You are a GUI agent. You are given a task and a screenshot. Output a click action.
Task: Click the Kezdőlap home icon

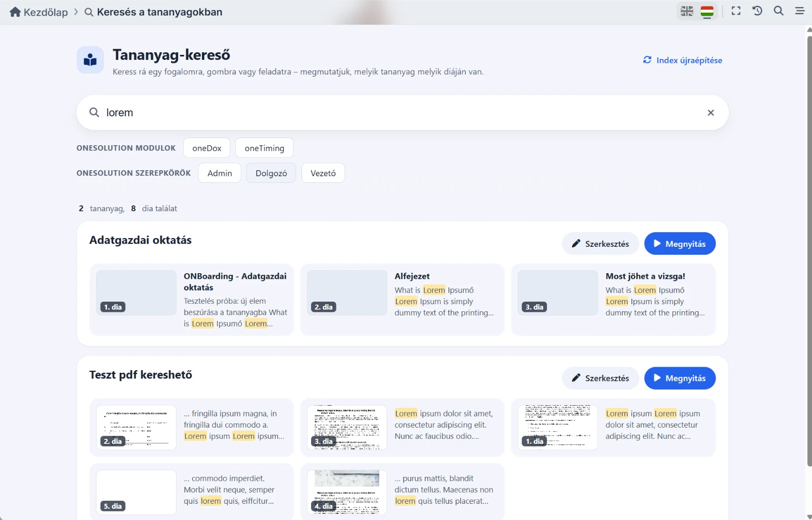click(15, 12)
